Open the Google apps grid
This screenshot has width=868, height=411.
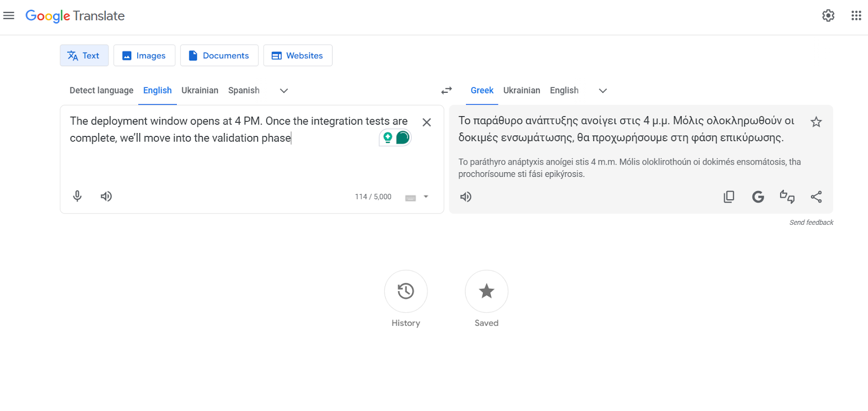tap(856, 16)
